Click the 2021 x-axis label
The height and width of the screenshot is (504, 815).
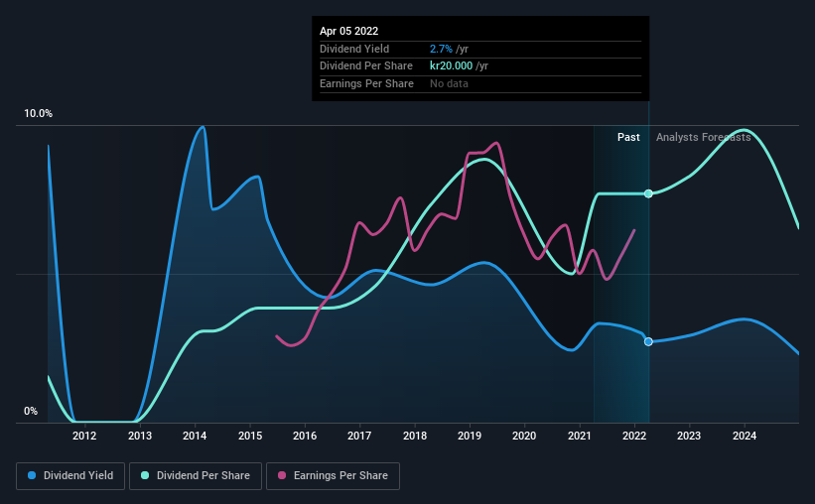(579, 436)
